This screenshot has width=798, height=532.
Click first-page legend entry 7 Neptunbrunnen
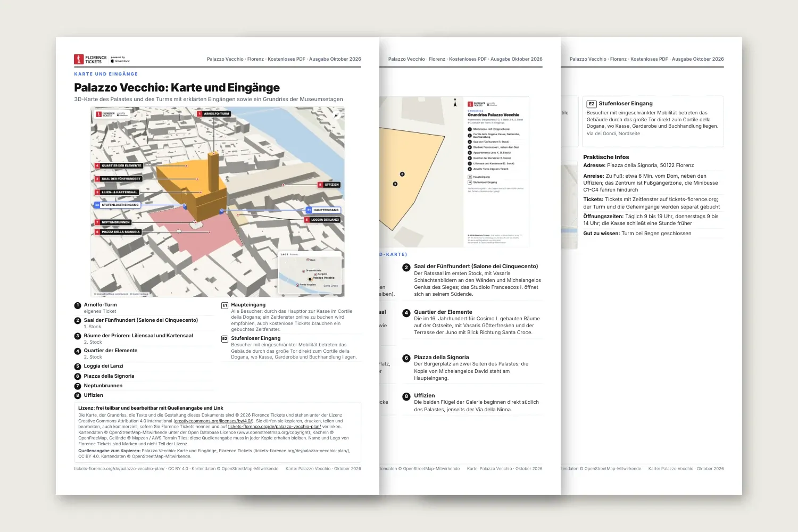(144, 386)
